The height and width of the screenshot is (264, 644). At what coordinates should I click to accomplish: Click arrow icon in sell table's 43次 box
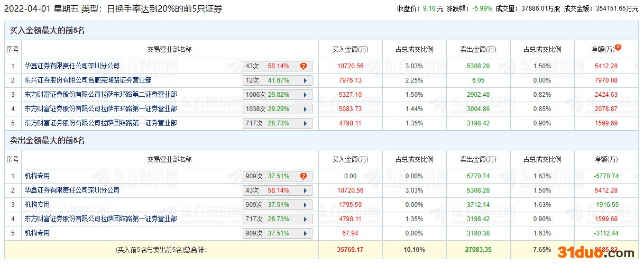pos(305,190)
